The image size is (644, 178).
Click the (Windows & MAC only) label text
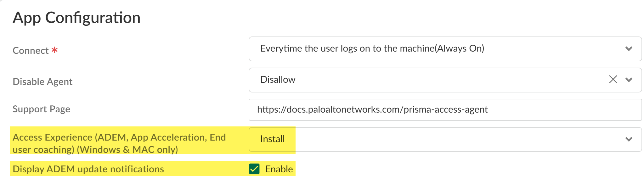coord(127,150)
